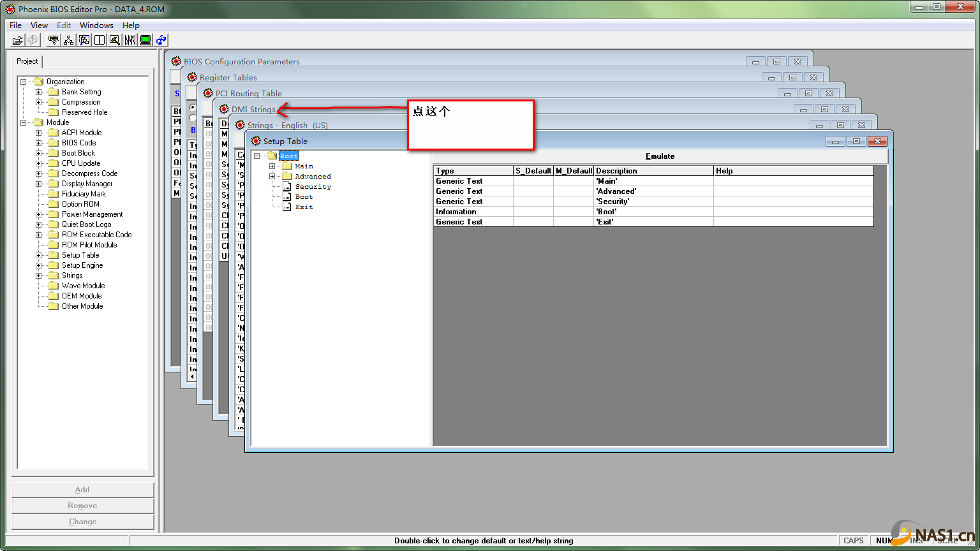This screenshot has height=551, width=980.
Task: Expand the Setup Engine node
Action: (x=39, y=265)
